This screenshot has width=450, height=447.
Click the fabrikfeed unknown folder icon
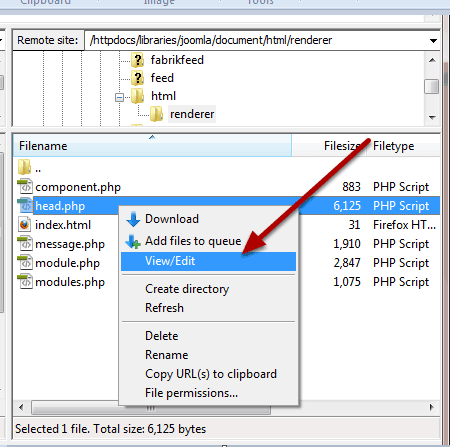pyautogui.click(x=137, y=60)
